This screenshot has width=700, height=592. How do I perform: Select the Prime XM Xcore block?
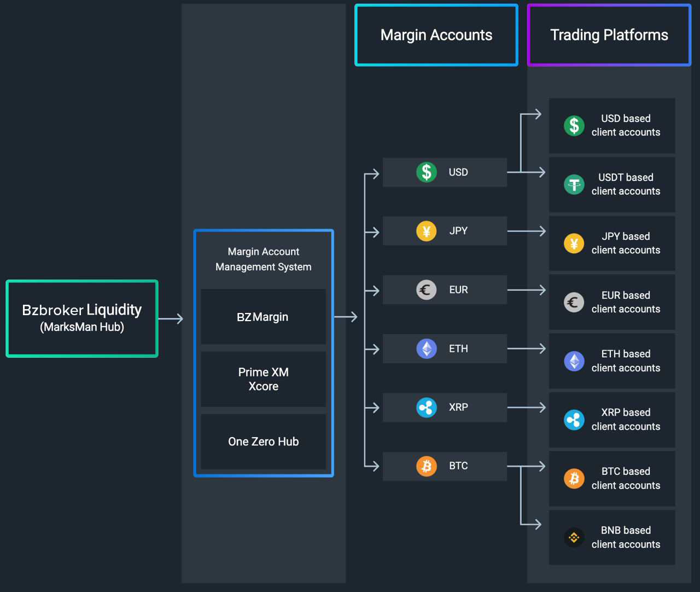point(264,379)
